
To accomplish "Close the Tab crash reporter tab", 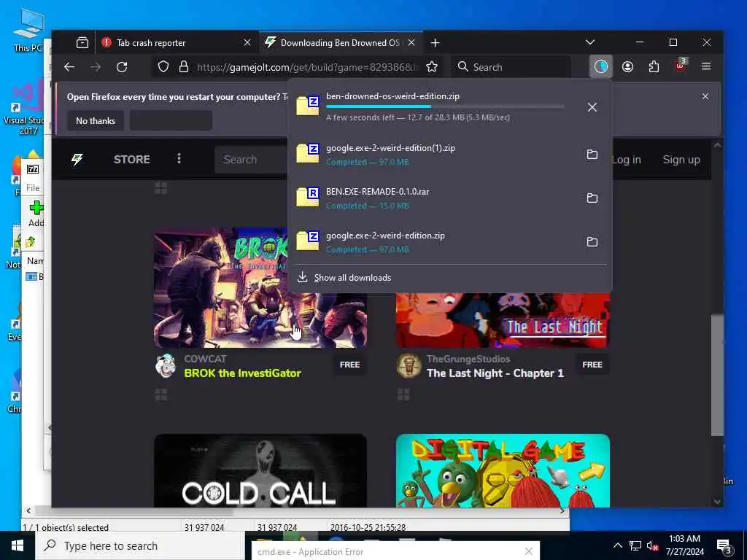I will coord(247,43).
